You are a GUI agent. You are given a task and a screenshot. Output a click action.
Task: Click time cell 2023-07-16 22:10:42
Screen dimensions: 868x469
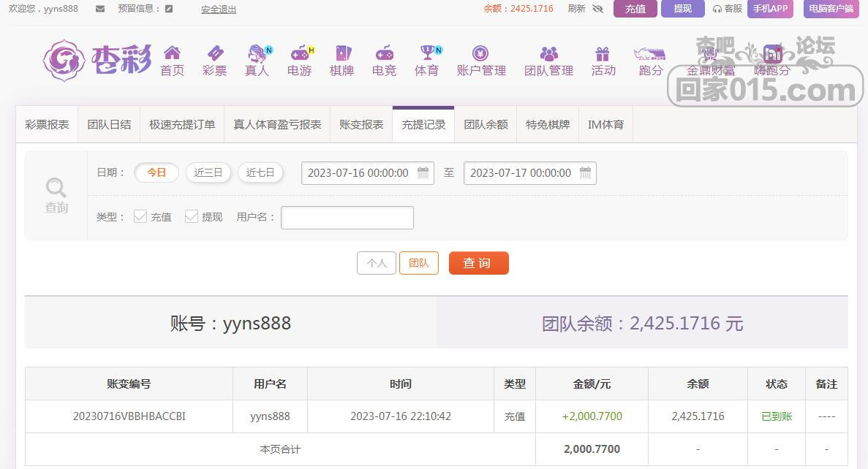400,416
